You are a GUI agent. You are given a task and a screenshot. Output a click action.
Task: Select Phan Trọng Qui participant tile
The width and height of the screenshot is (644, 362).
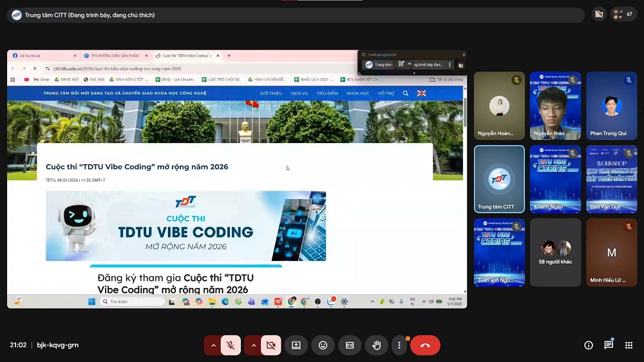tap(612, 106)
